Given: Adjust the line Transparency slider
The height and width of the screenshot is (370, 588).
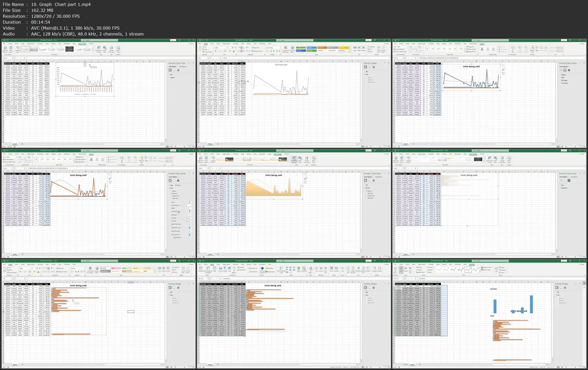Looking at the screenshot, I should click(x=182, y=205).
